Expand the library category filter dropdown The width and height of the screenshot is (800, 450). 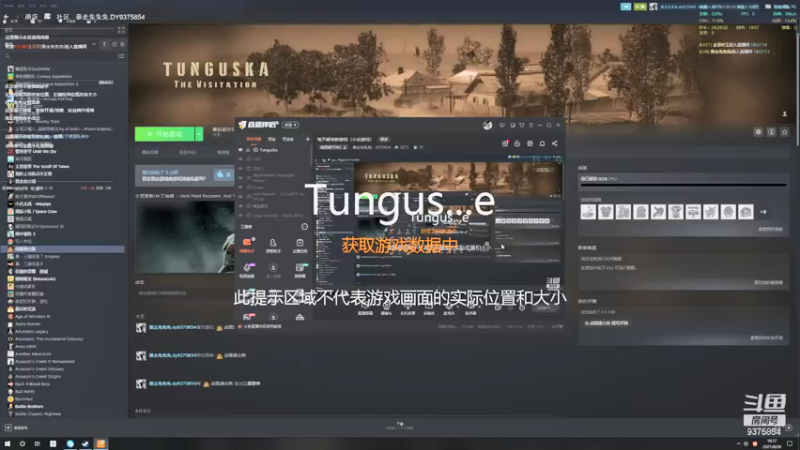[94, 45]
